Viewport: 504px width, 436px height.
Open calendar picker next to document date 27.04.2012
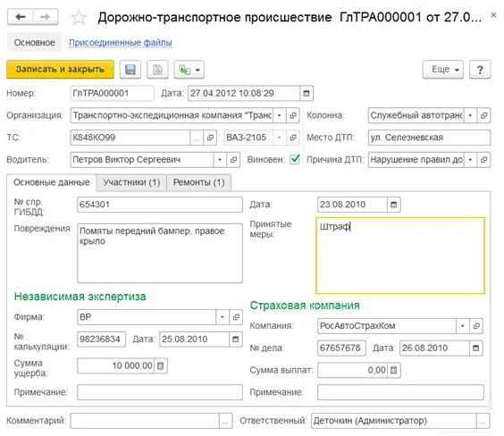(307, 93)
